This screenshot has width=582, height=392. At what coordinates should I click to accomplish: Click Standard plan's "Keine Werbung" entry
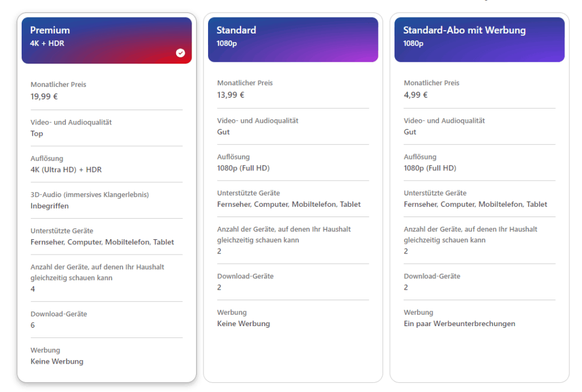[x=243, y=324]
